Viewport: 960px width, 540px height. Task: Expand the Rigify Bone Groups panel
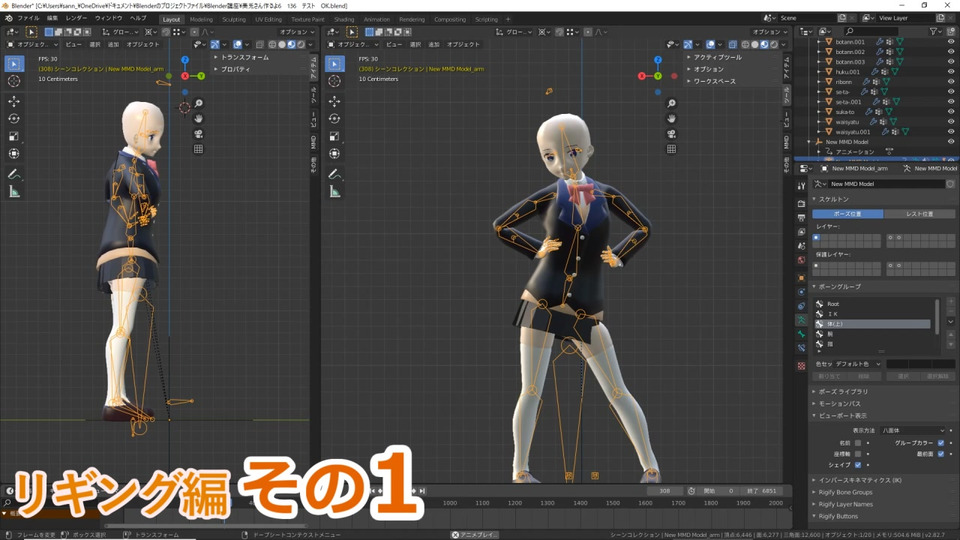pyautogui.click(x=845, y=492)
